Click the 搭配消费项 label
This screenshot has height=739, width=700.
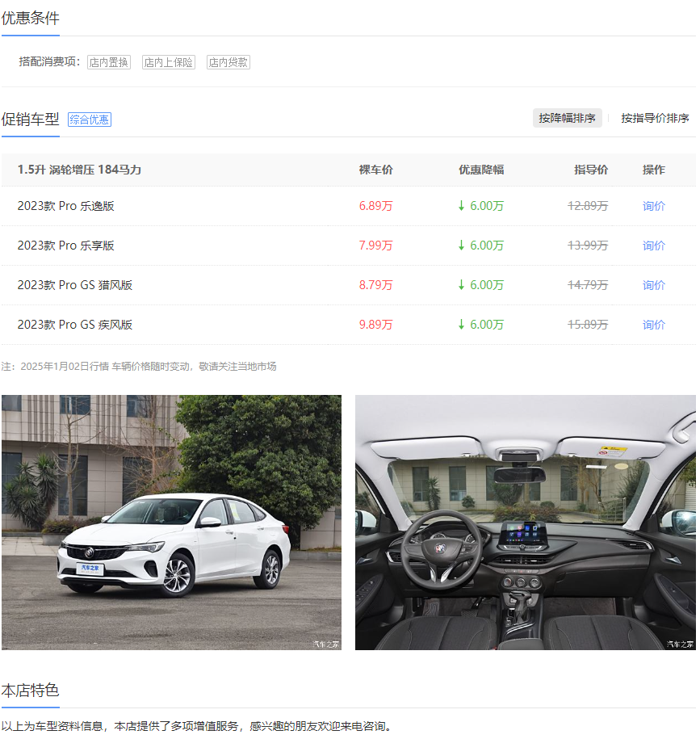pos(49,61)
